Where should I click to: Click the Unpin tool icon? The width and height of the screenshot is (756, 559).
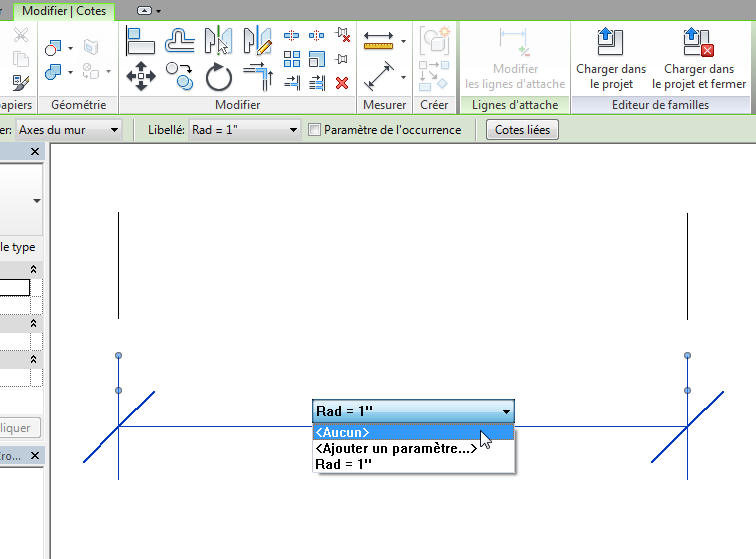click(342, 35)
